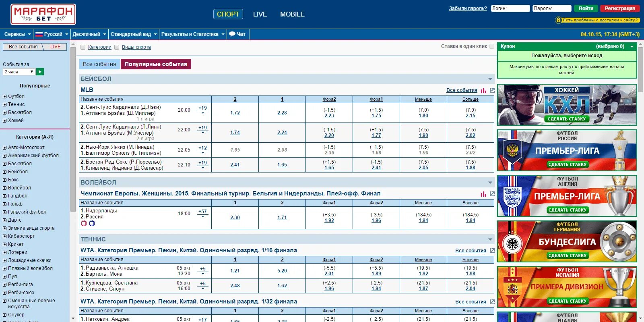Click Пароль input field
Viewport: 644px width, 322px height.
tap(551, 8)
